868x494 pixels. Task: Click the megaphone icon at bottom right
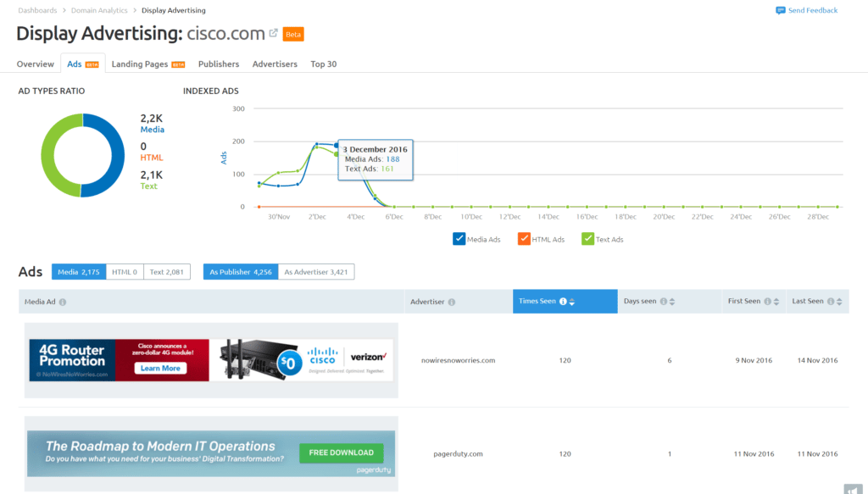853,489
